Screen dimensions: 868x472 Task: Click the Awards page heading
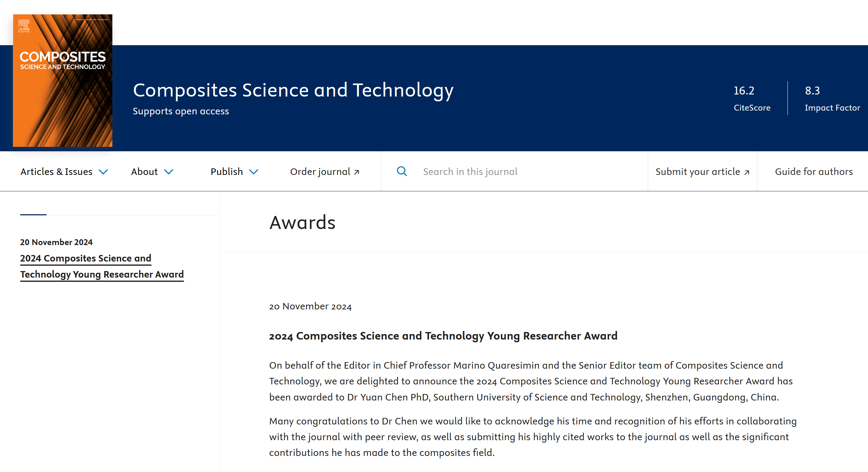point(302,222)
